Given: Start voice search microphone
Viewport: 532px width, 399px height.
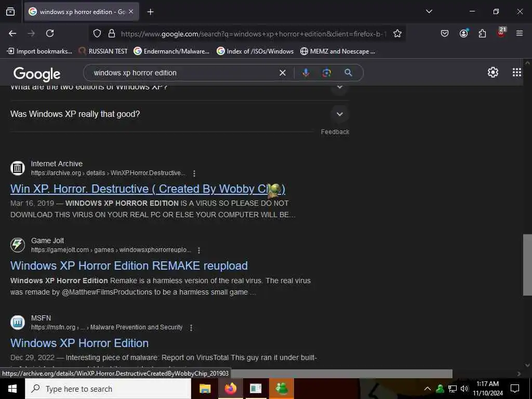Looking at the screenshot, I should (305, 73).
